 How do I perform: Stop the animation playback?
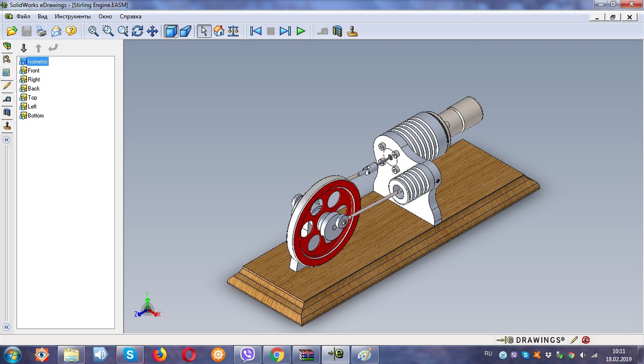coord(271,31)
